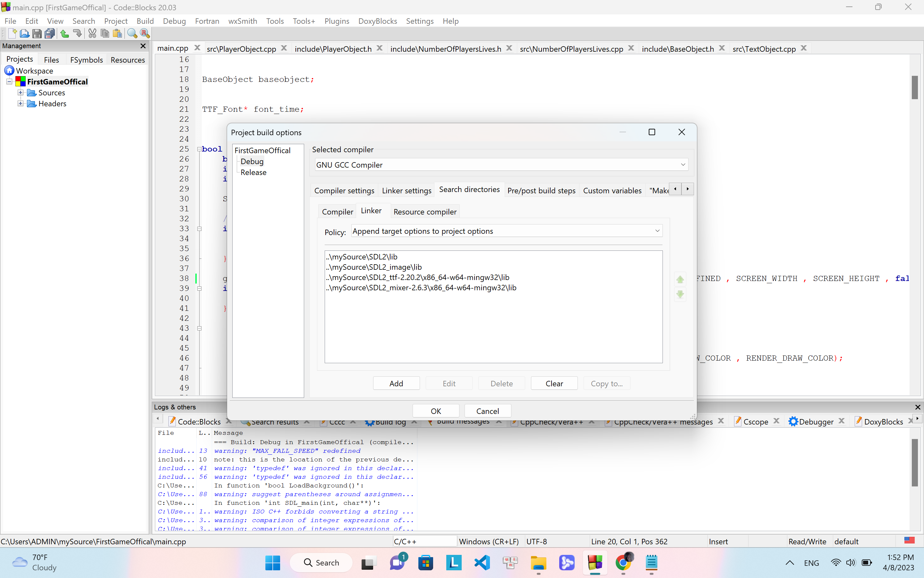Open the Project menu

(x=116, y=21)
